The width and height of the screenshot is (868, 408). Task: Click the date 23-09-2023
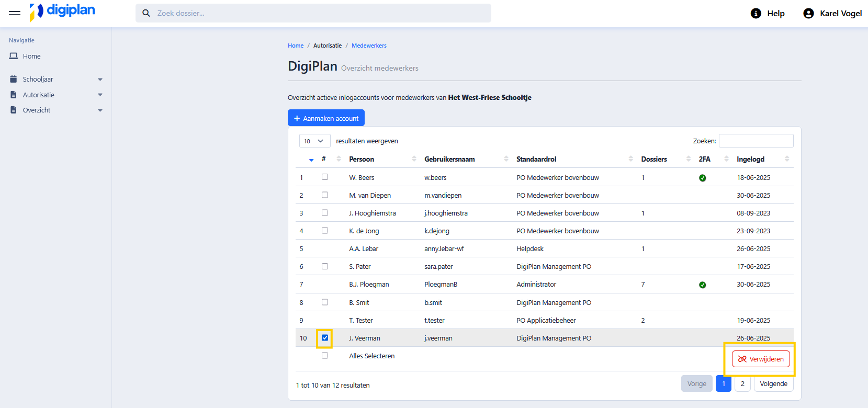753,231
